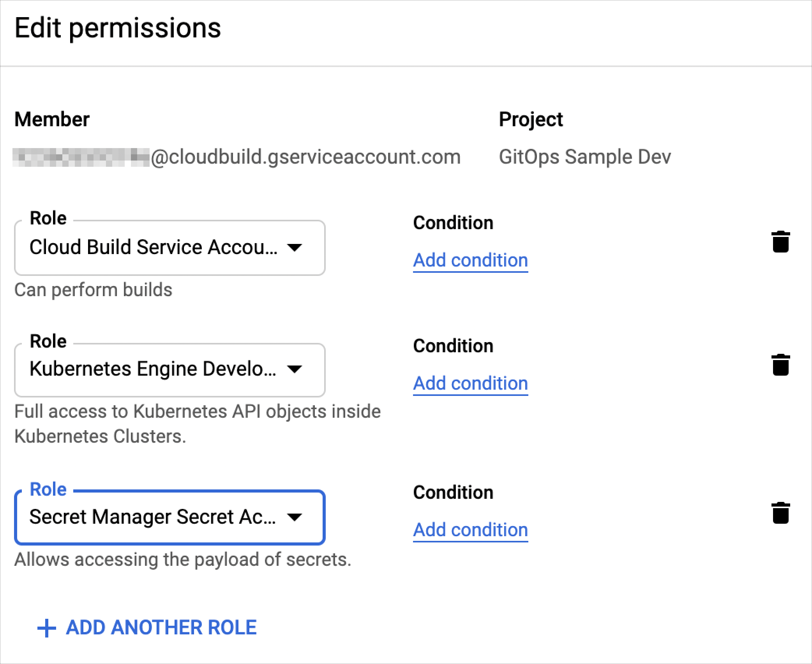
Task: Click the GitOps Sample Dev project name
Action: click(585, 157)
